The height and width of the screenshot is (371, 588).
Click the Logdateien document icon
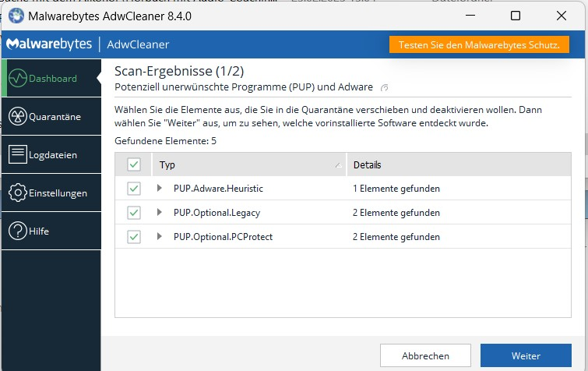[x=18, y=154]
